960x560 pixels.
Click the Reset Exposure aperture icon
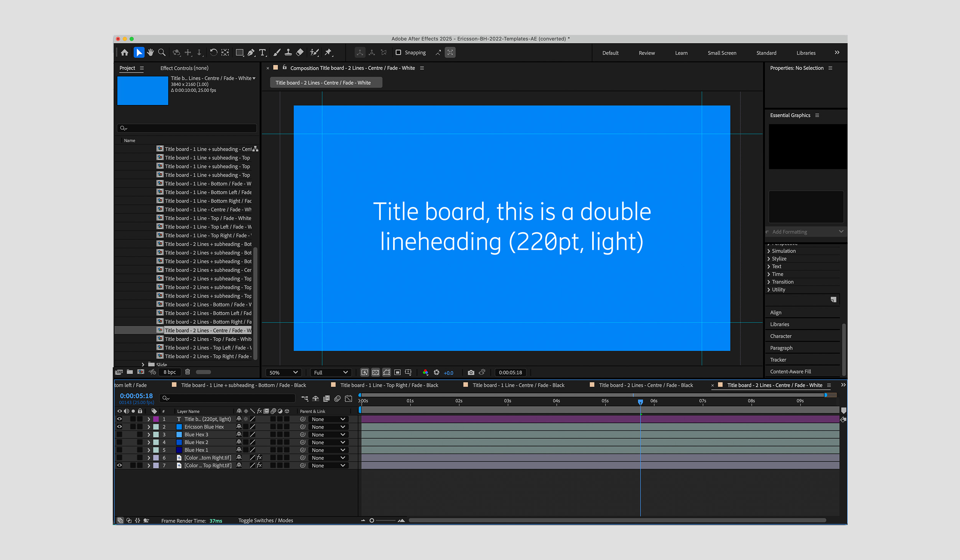[436, 373]
